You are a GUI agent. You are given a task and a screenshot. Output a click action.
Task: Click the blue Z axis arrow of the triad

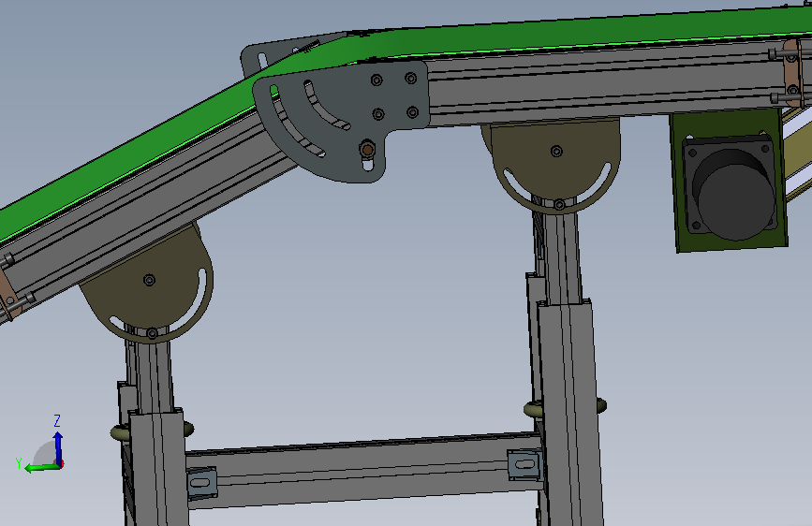pos(58,447)
